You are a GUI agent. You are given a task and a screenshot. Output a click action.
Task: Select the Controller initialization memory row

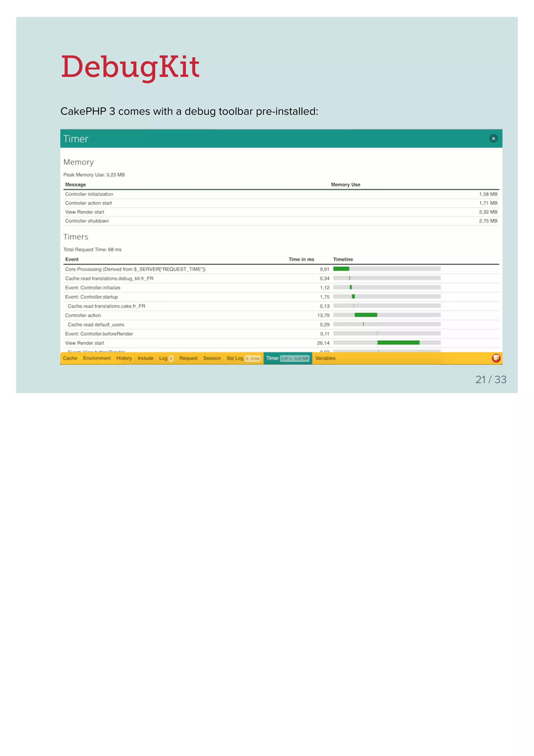[89, 194]
